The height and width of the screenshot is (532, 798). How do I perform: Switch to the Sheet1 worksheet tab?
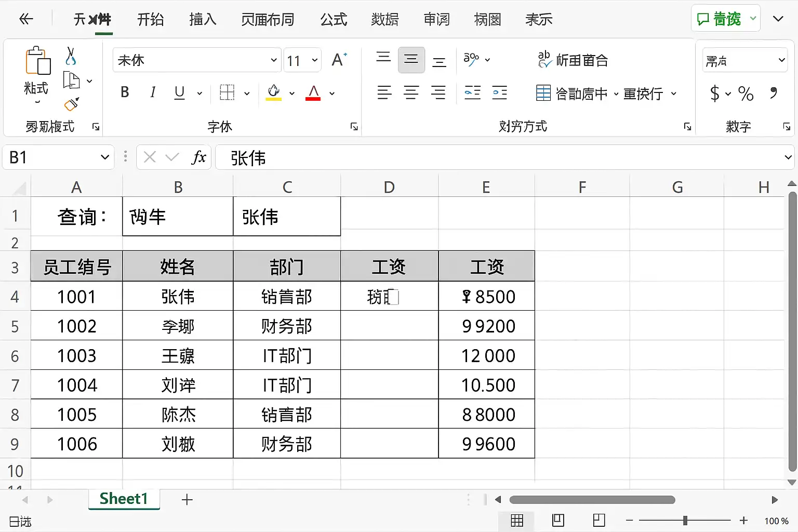point(124,499)
